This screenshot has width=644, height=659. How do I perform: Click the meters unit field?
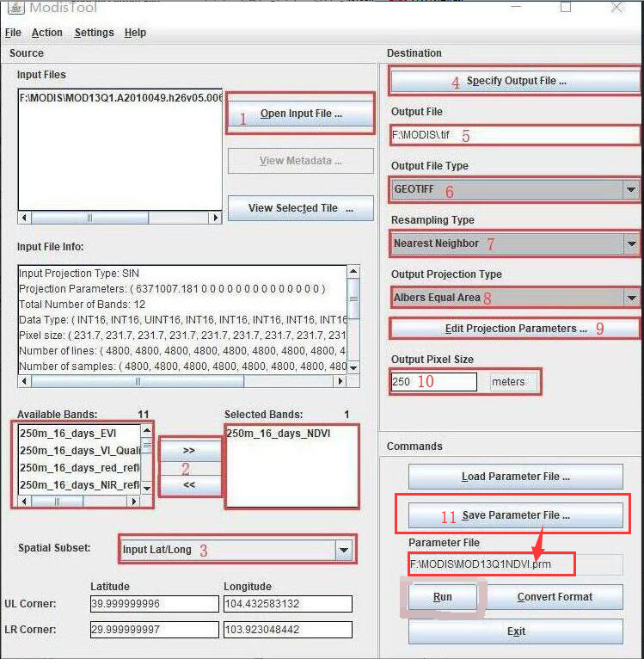tap(514, 382)
